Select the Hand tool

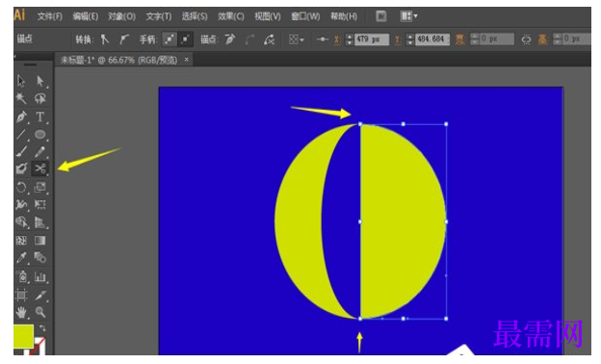click(x=21, y=312)
